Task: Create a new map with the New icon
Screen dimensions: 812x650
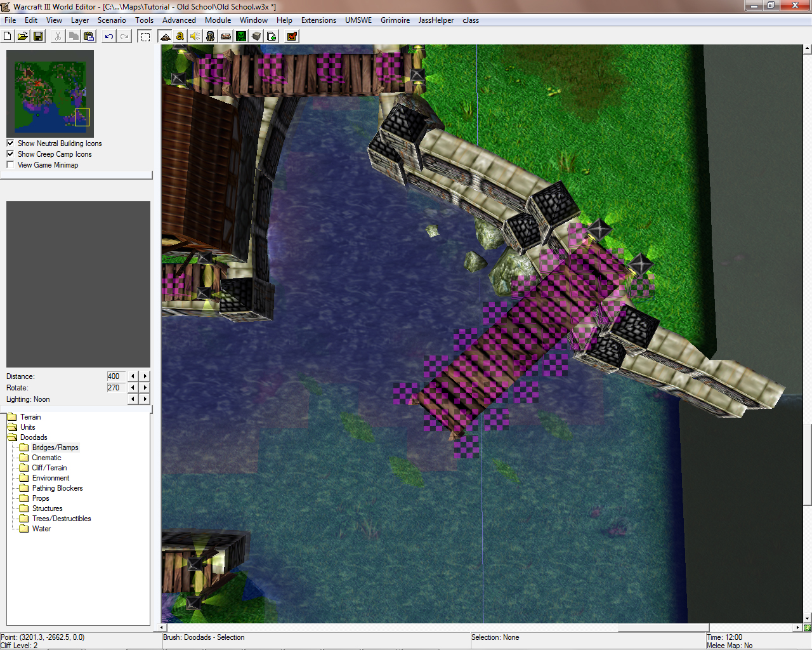Action: (8, 36)
